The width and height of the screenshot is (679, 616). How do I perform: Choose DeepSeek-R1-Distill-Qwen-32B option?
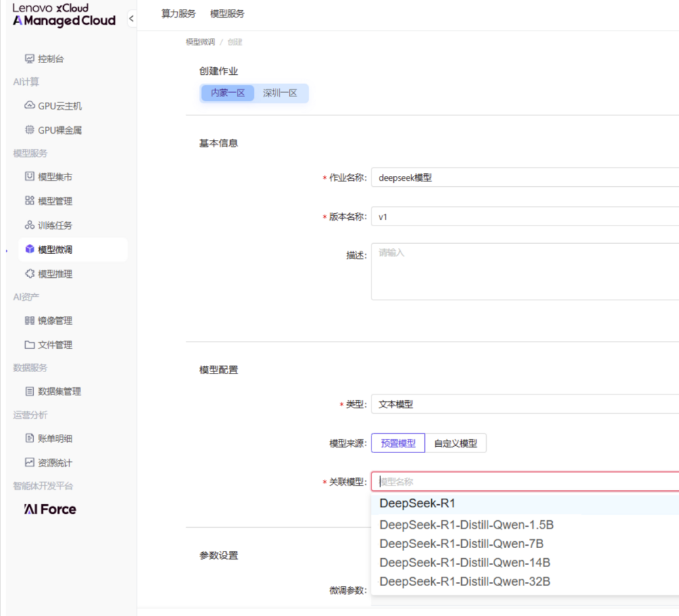coord(525,581)
